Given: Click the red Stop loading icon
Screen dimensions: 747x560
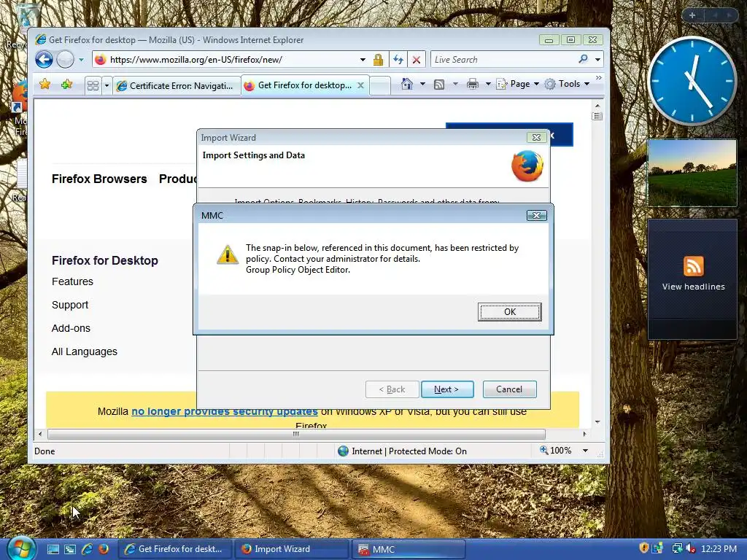Looking at the screenshot, I should click(416, 60).
